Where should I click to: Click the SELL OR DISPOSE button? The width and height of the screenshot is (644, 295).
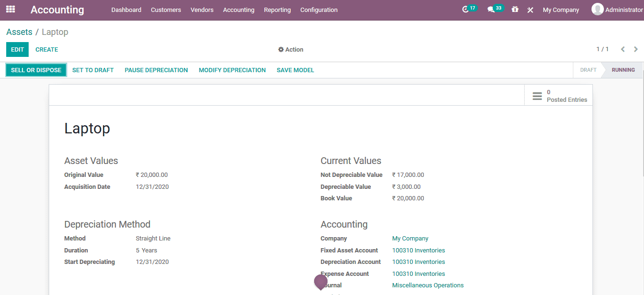36,70
